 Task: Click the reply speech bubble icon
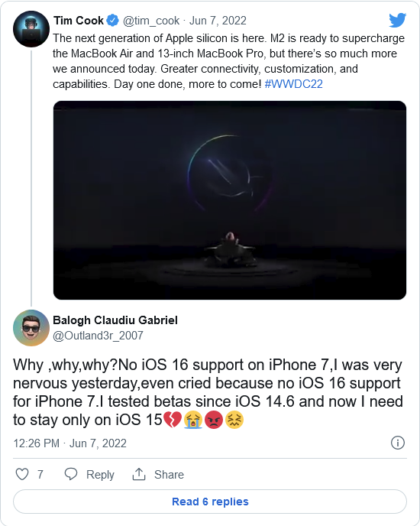[x=71, y=474]
